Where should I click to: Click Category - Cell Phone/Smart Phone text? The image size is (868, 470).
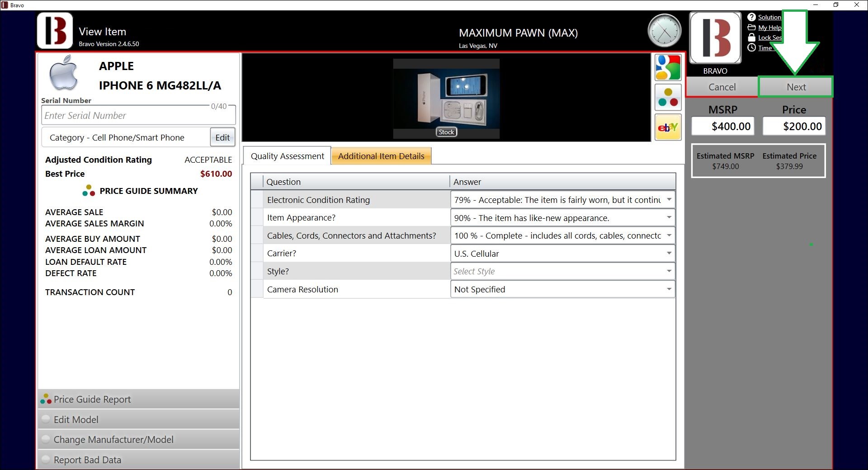tap(117, 137)
